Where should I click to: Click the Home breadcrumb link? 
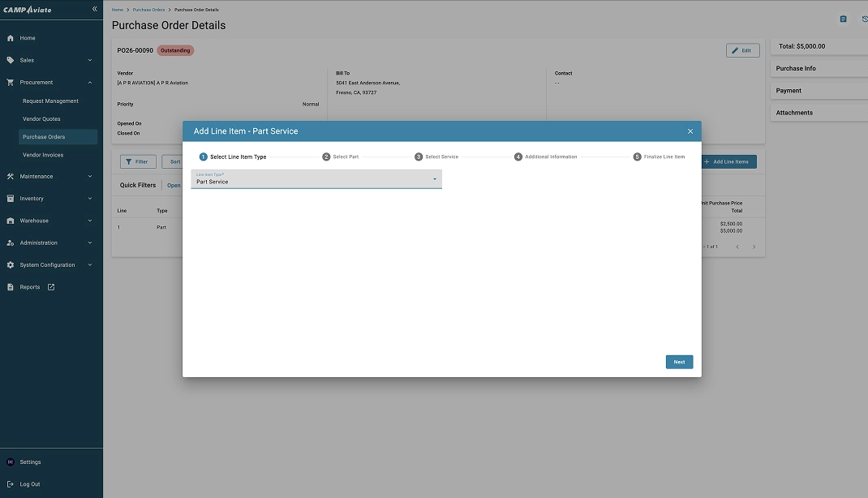click(118, 10)
